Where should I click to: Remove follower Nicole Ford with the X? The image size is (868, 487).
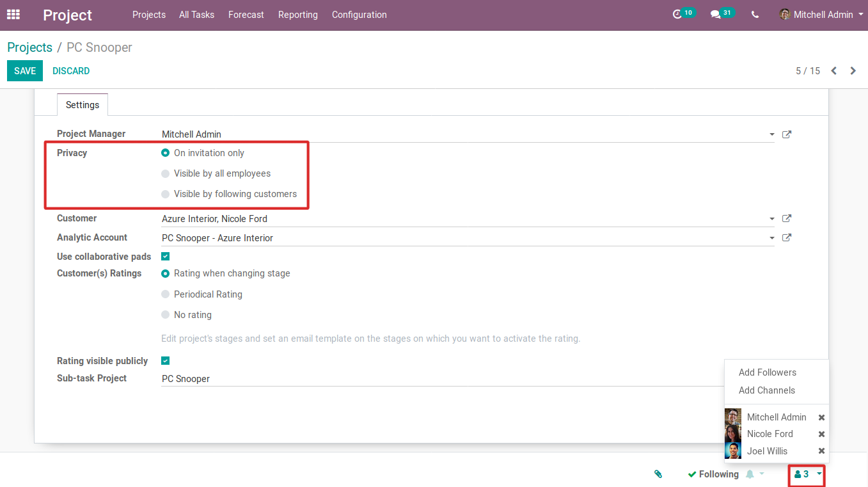821,434
